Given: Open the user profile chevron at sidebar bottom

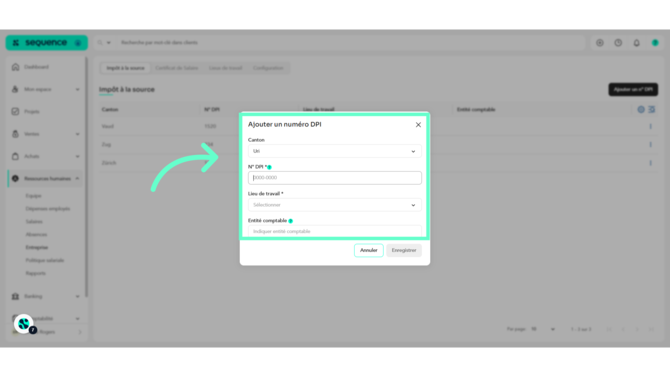Looking at the screenshot, I should (x=80, y=332).
